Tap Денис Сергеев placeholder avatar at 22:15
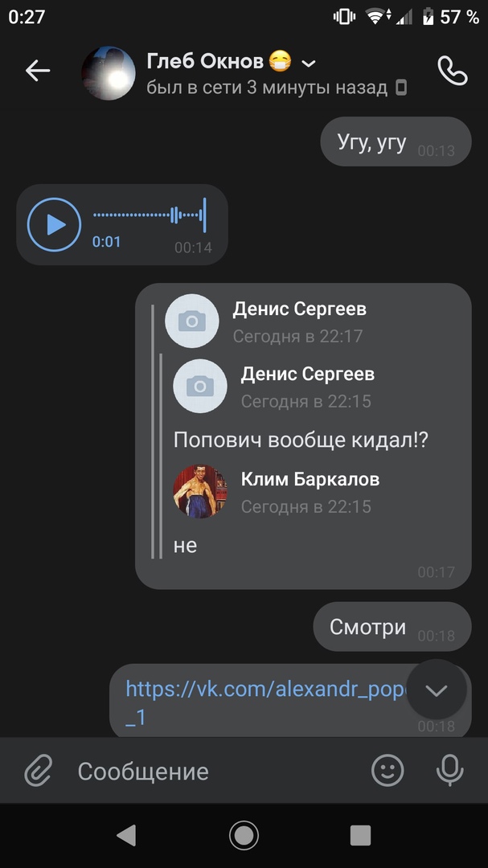The image size is (488, 868). 200,386
